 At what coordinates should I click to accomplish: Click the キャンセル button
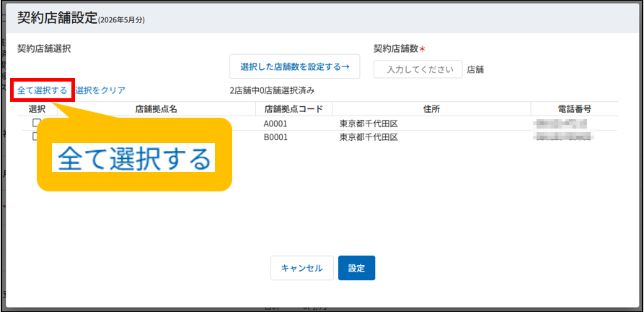coord(301,268)
